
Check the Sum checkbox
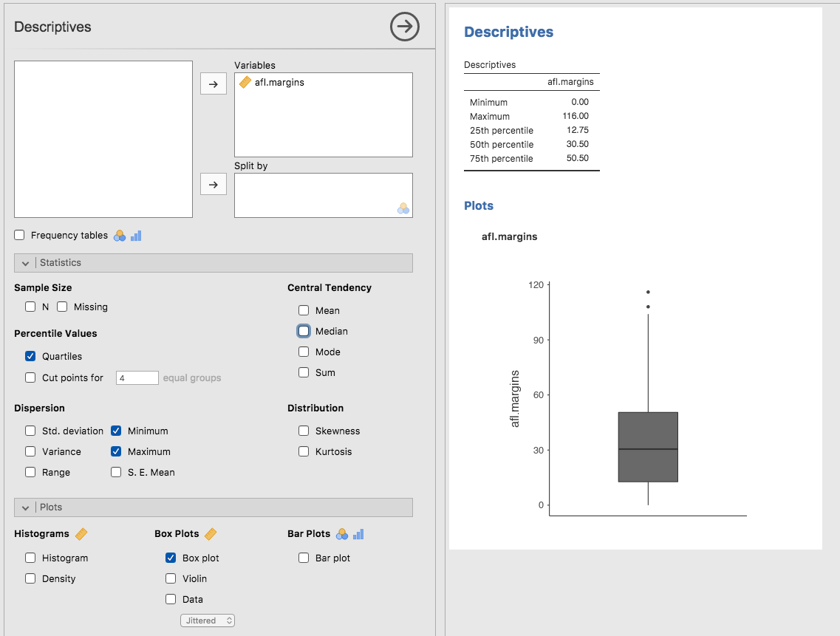pos(304,372)
